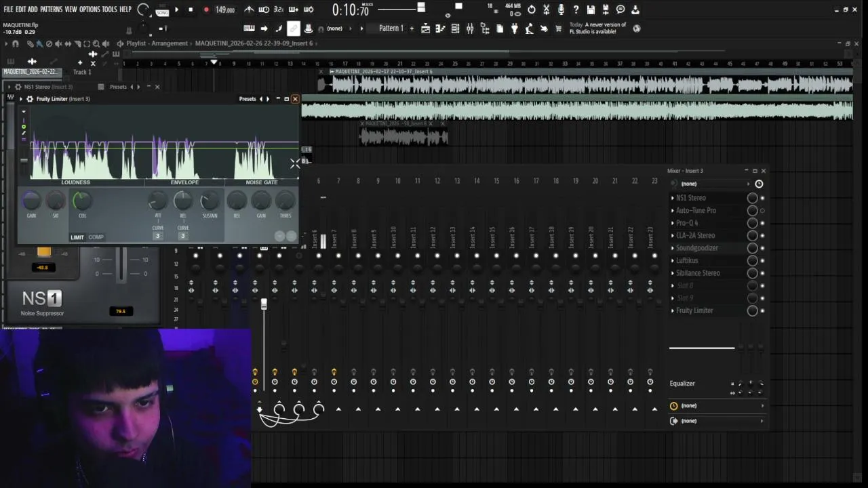Open the help question mark icon
Screen dimensions: 868x488
tap(576, 9)
